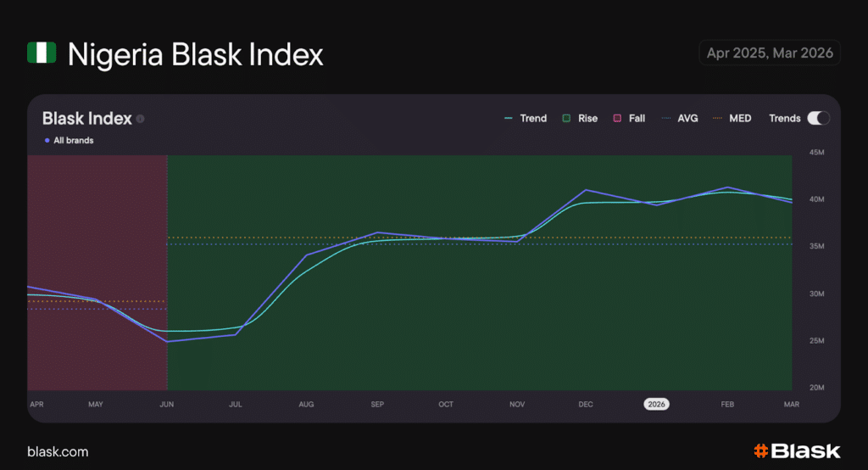868x470 pixels.
Task: Toggle the Trends switch off
Action: pyautogui.click(x=818, y=118)
